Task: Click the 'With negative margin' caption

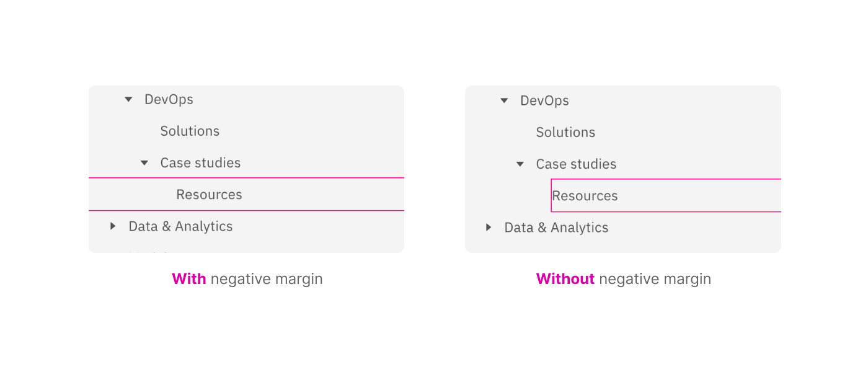Action: pyautogui.click(x=247, y=279)
